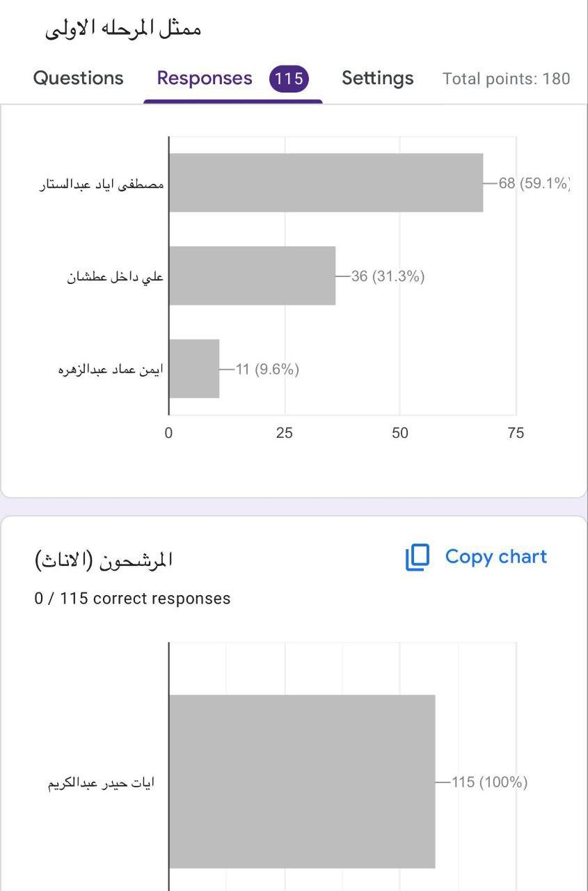Click the form title ممثل المرحله الاولى

[123, 29]
